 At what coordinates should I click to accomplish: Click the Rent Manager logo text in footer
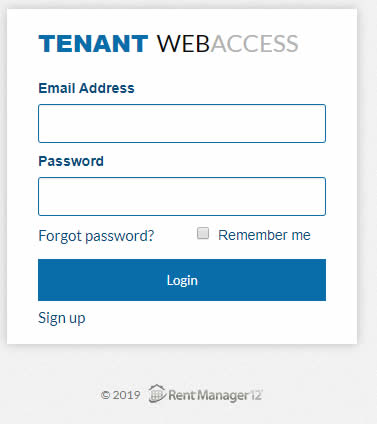pyautogui.click(x=215, y=395)
